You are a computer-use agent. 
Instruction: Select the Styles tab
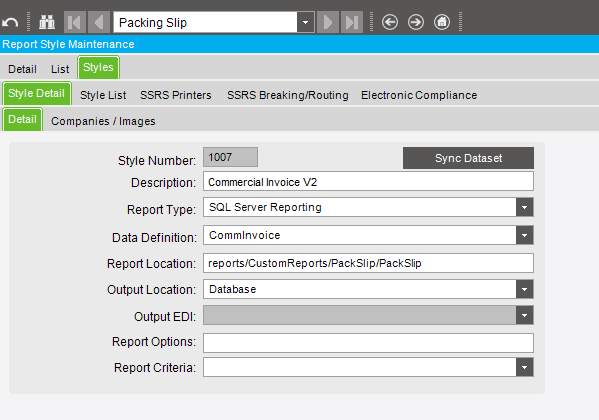tap(99, 67)
